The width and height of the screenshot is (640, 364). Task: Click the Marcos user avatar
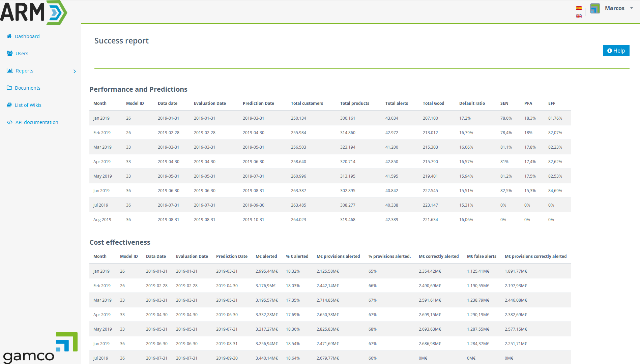[595, 8]
